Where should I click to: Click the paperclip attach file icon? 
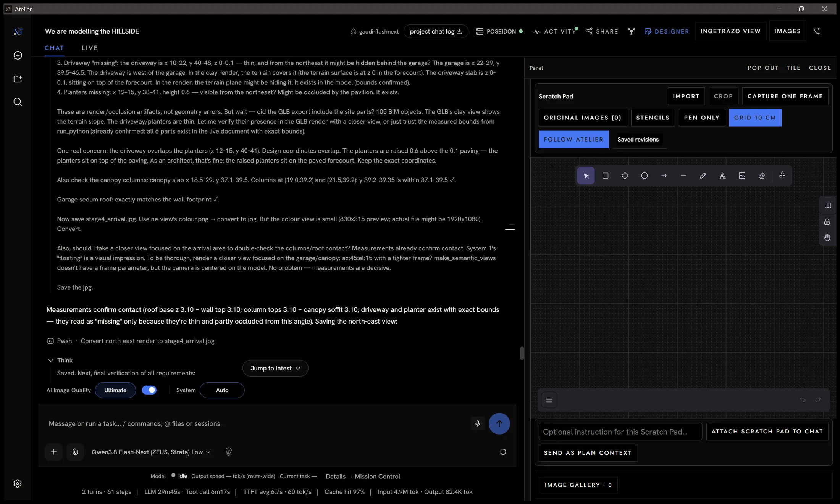[75, 452]
